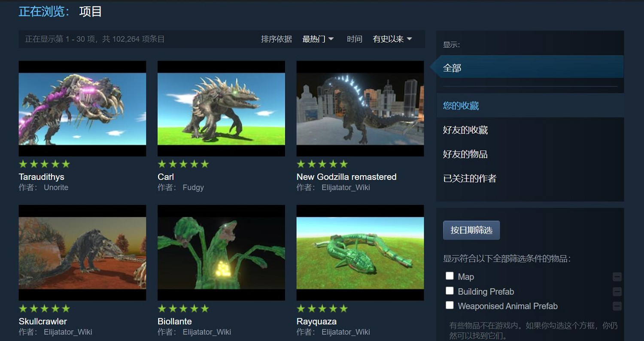Click the 按日期筛选 button
Image resolution: width=644 pixels, height=341 pixels.
[471, 230]
